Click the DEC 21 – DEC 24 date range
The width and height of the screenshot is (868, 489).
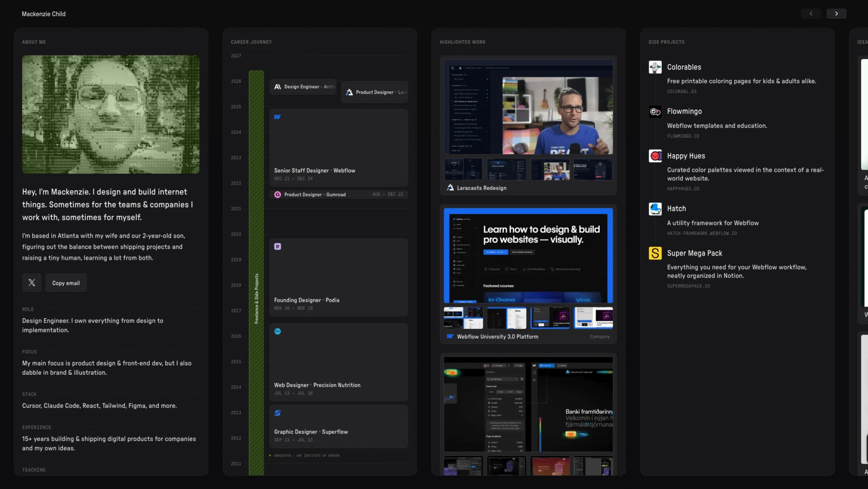coord(293,178)
